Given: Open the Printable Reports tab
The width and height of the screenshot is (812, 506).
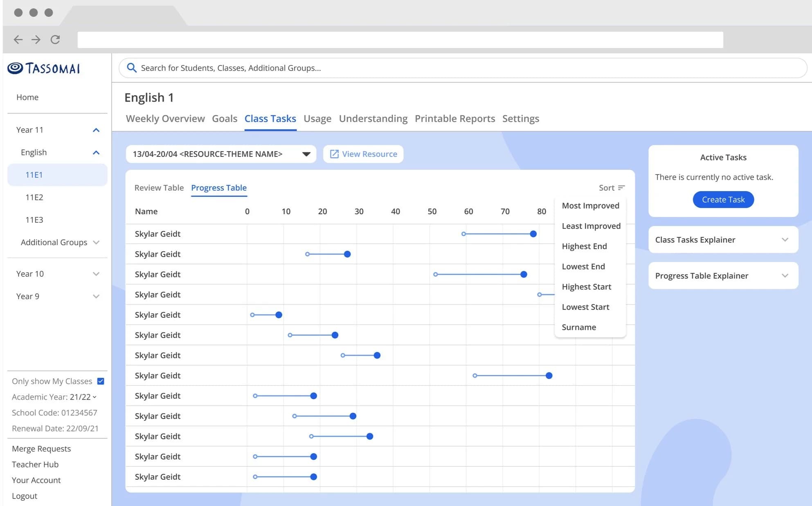Looking at the screenshot, I should 455,119.
